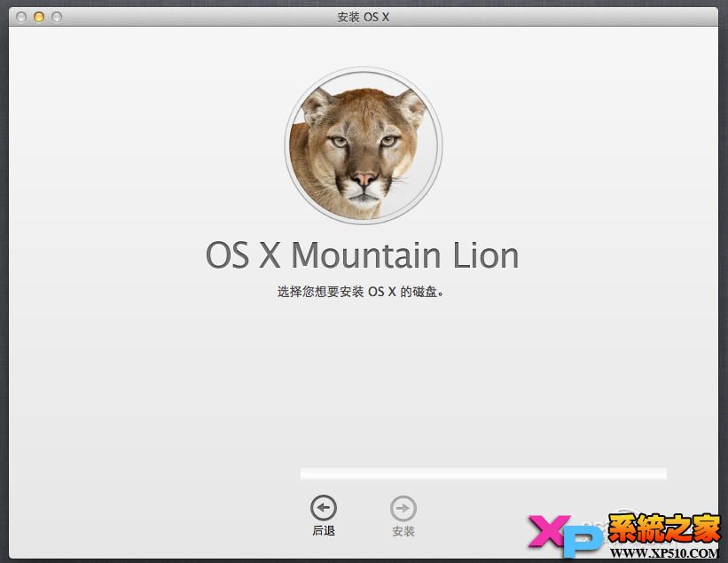Click the Mountain Lion cougar image
Image resolution: width=728 pixels, height=563 pixels.
[x=364, y=145]
